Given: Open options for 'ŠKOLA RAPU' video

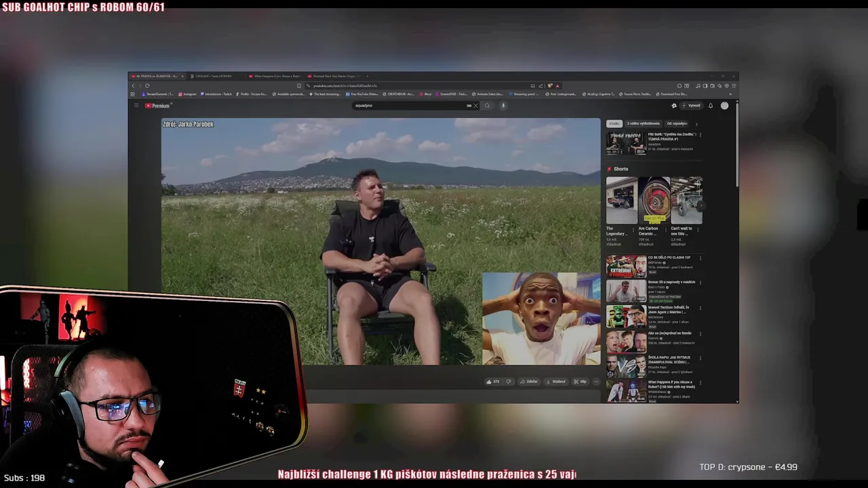Looking at the screenshot, I should (x=700, y=358).
